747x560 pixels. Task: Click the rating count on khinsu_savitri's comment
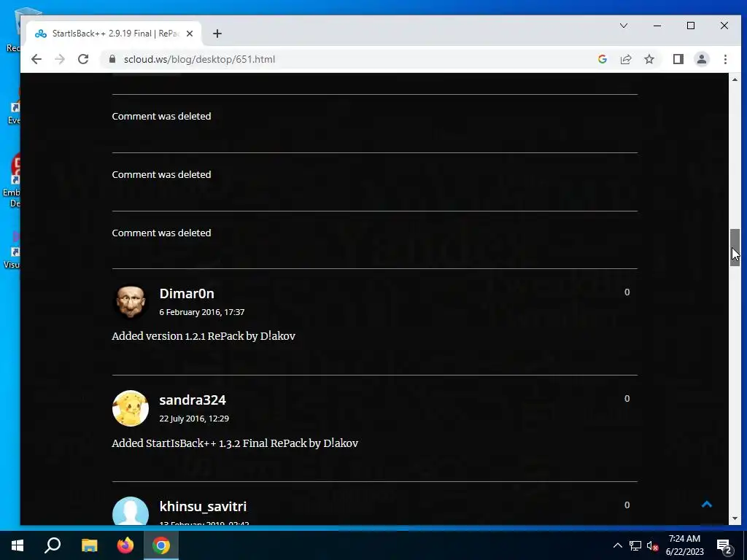[627, 505]
